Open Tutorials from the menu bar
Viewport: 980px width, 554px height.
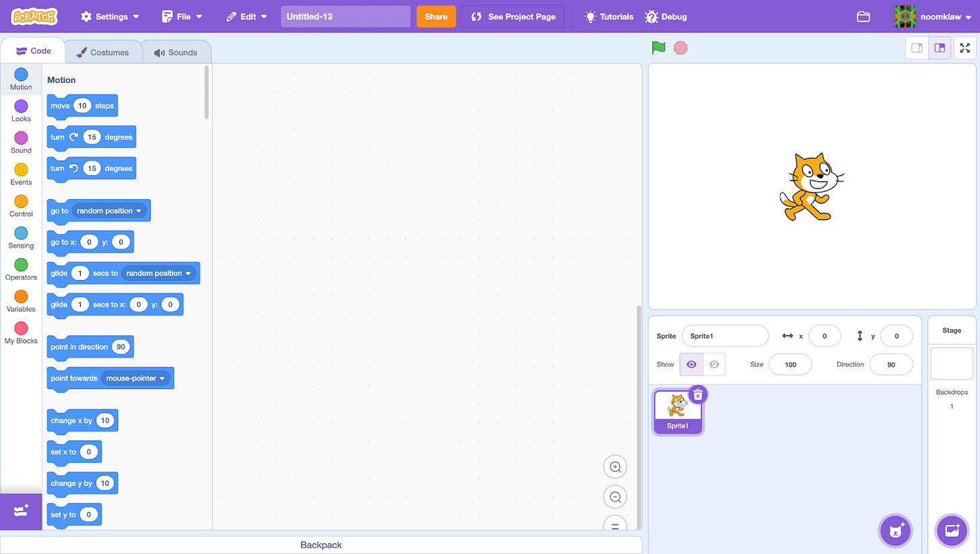point(608,16)
